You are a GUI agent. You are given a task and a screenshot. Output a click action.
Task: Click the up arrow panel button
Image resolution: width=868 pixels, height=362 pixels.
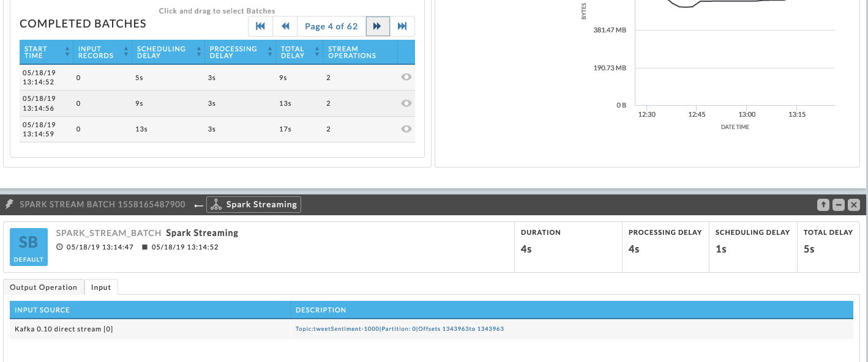click(x=823, y=205)
